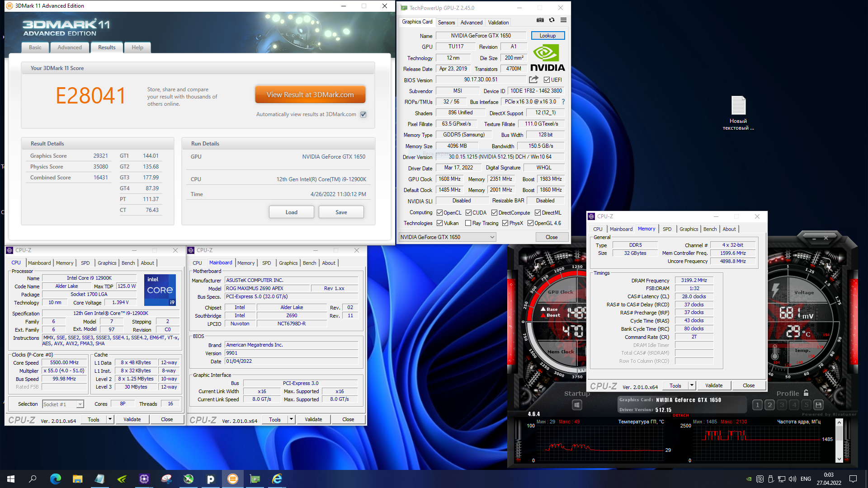Expand Tools arrow in Memory window
This screenshot has width=868, height=488.
[x=692, y=385]
